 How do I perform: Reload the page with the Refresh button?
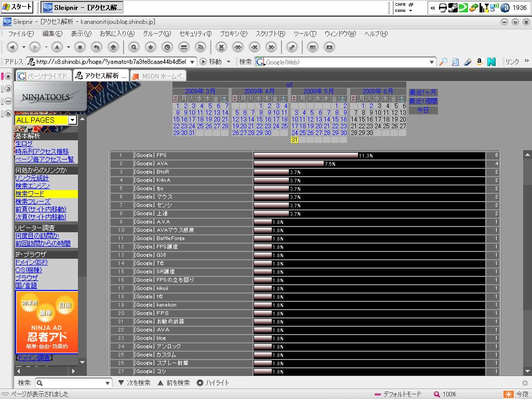(x=97, y=47)
